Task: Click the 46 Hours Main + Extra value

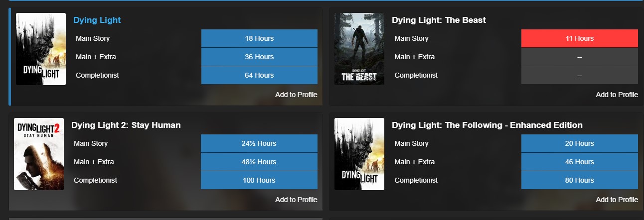Action: [x=580, y=162]
